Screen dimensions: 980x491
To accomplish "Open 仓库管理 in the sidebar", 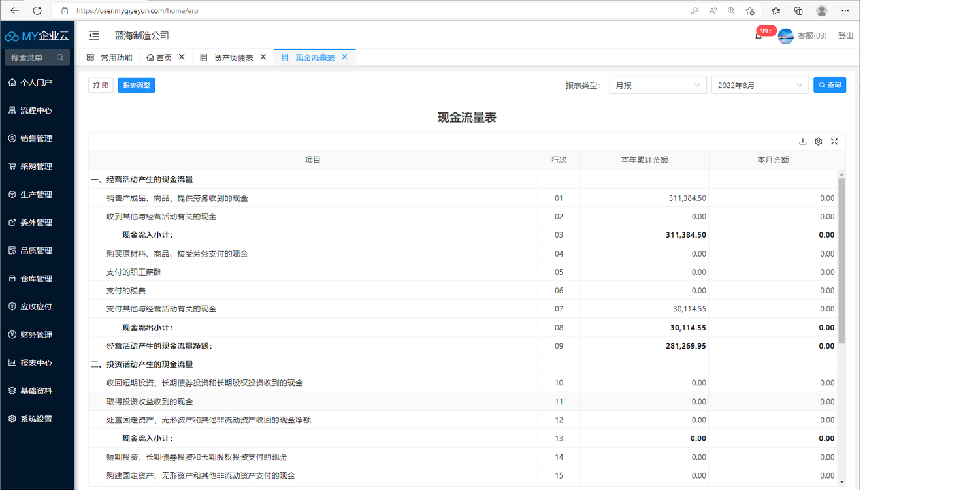I will coord(37,279).
